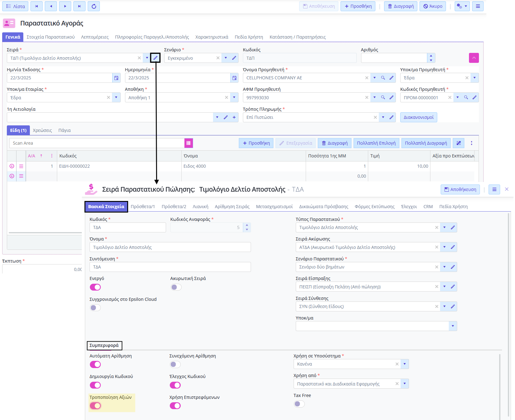Expand the Χρήση σε Υποσύστημα dropdown
The width and height of the screenshot is (515, 420).
pyautogui.click(x=404, y=364)
